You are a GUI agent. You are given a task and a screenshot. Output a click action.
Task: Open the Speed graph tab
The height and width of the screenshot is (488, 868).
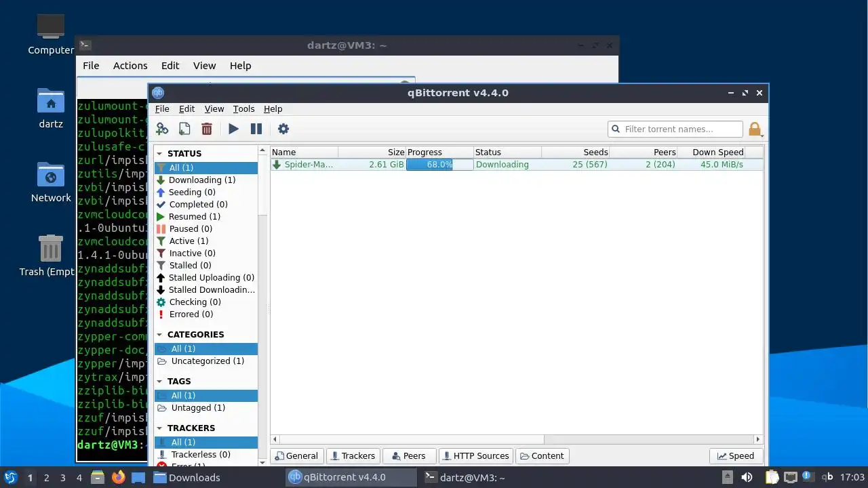(736, 455)
